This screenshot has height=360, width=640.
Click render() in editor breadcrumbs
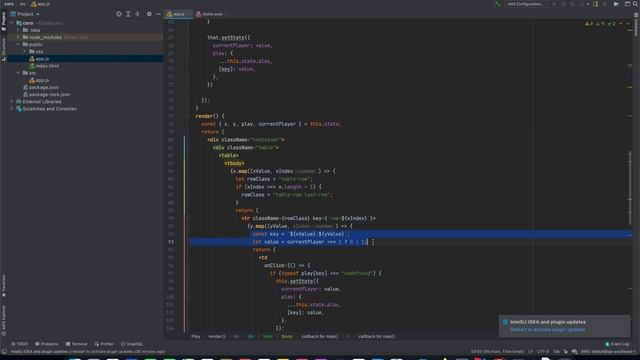(217, 337)
